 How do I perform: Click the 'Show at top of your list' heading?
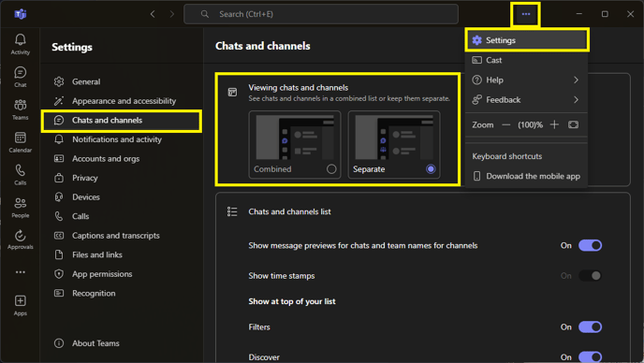292,301
